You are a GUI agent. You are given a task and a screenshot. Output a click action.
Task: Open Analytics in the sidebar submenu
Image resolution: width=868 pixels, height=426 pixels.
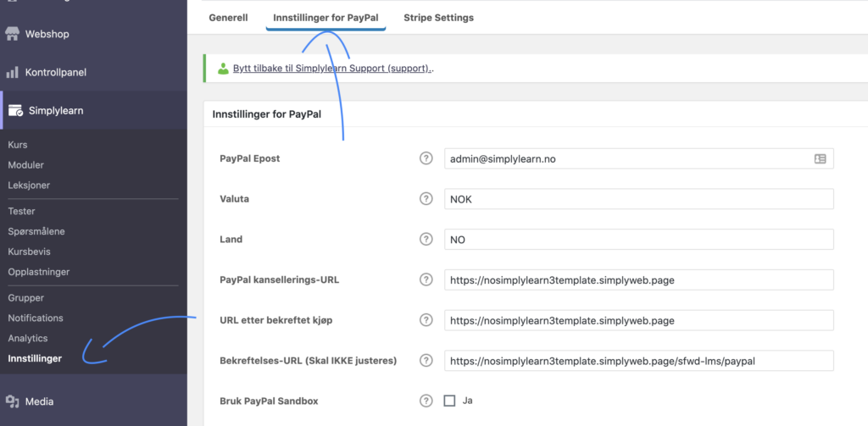[x=28, y=338]
